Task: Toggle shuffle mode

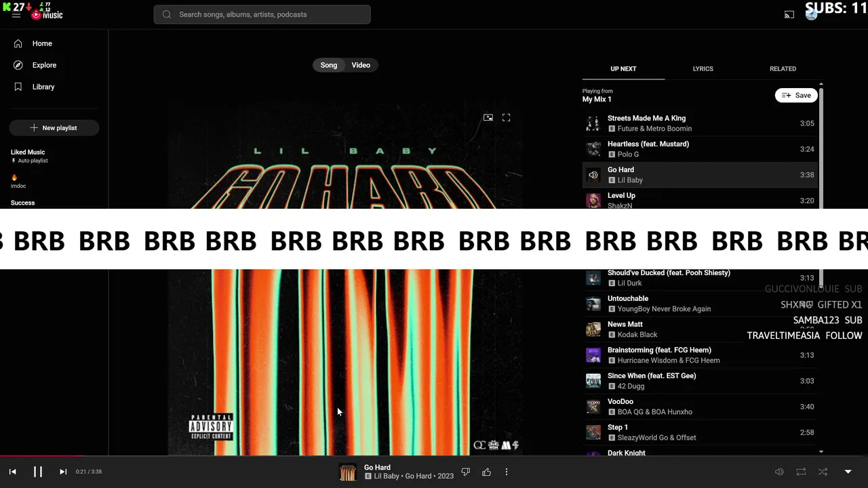Action: click(823, 472)
